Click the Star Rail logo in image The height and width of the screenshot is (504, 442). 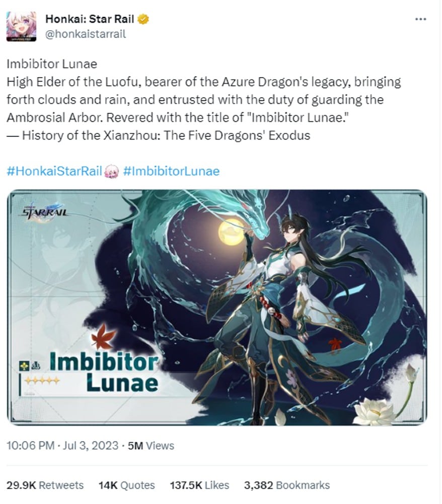pyautogui.click(x=44, y=210)
